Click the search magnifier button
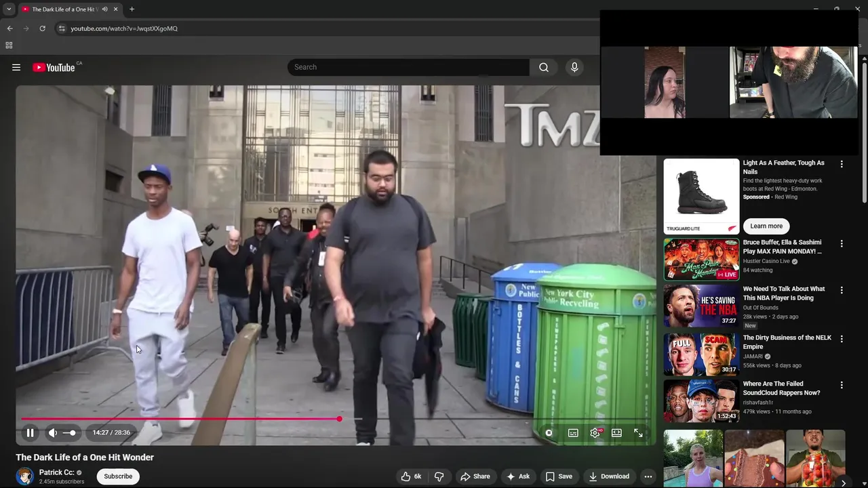The height and width of the screenshot is (488, 868). [544, 67]
